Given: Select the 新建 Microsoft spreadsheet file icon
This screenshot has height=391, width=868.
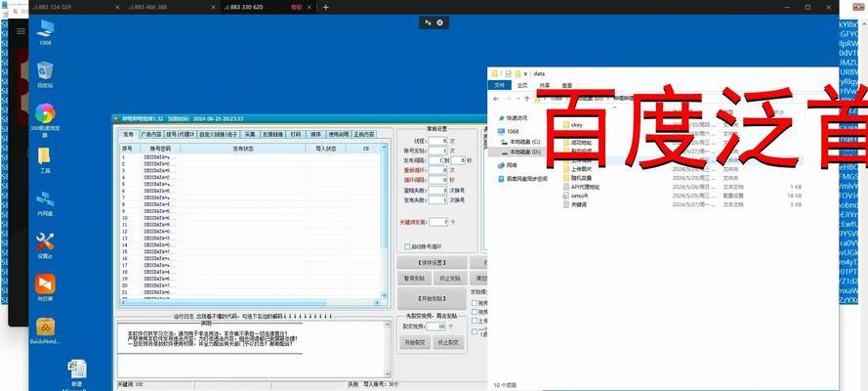Looking at the screenshot, I should coord(76,375).
